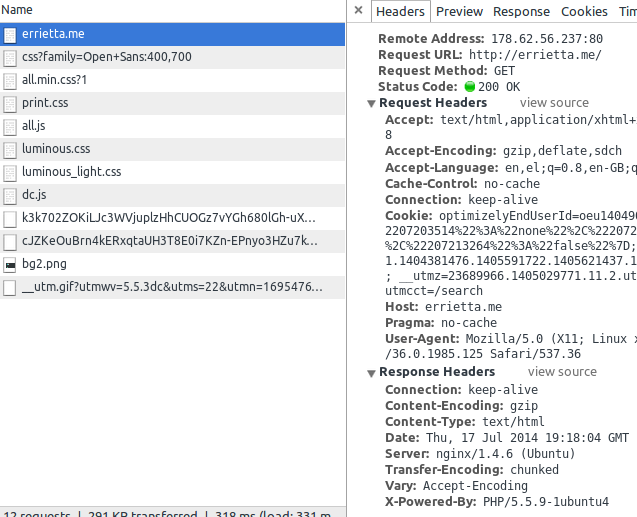This screenshot has width=637, height=517.
Task: Click the bg2.png image icon
Action: (x=10, y=264)
